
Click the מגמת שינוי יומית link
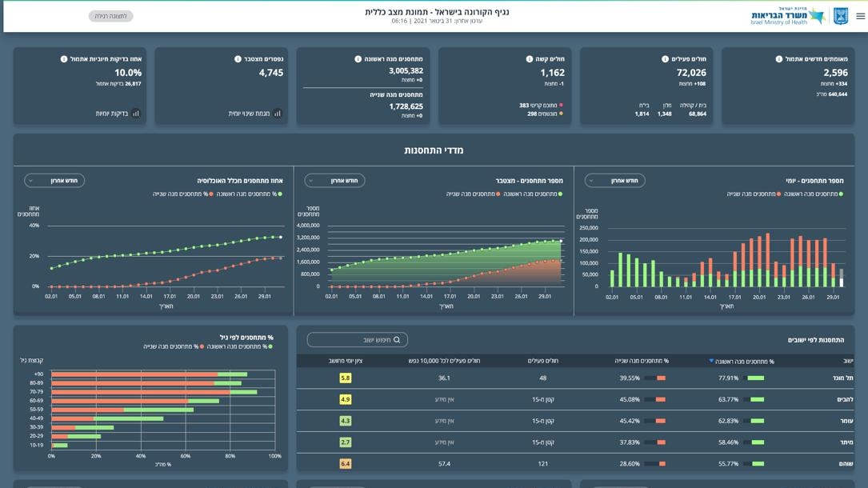pos(249,114)
